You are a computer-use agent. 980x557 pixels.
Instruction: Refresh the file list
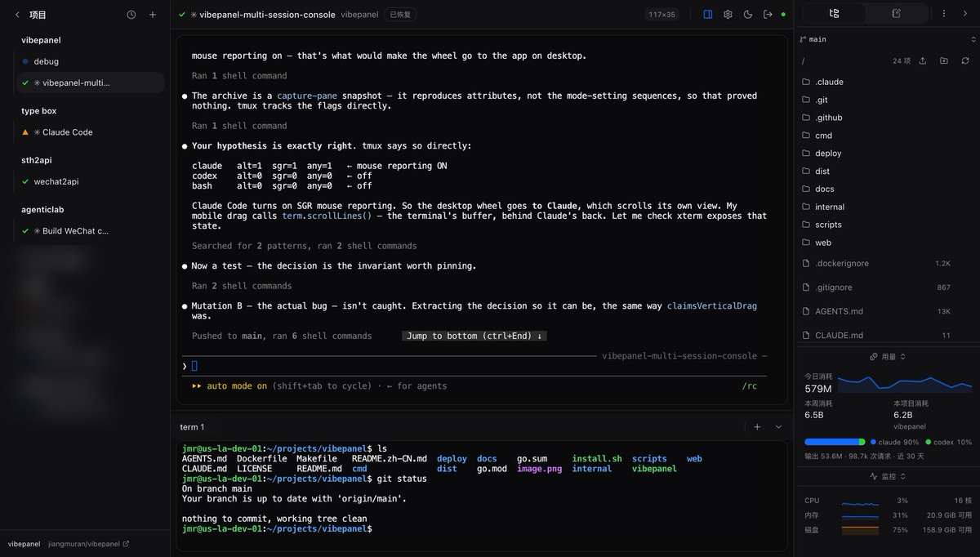coord(965,60)
